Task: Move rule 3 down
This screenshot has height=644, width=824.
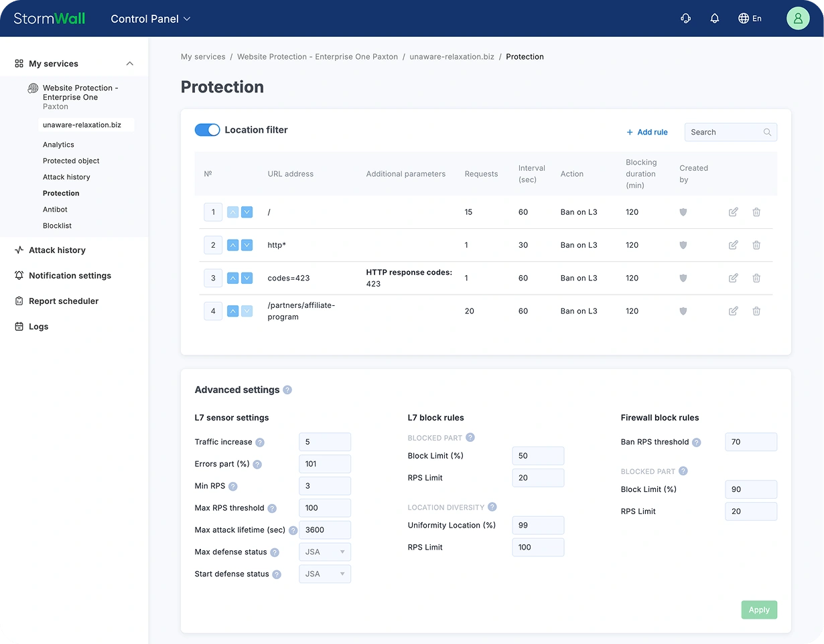Action: click(x=247, y=278)
